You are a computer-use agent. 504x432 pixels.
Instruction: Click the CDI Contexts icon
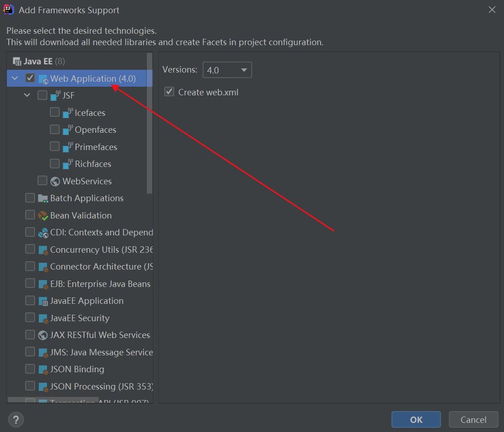pyautogui.click(x=43, y=233)
